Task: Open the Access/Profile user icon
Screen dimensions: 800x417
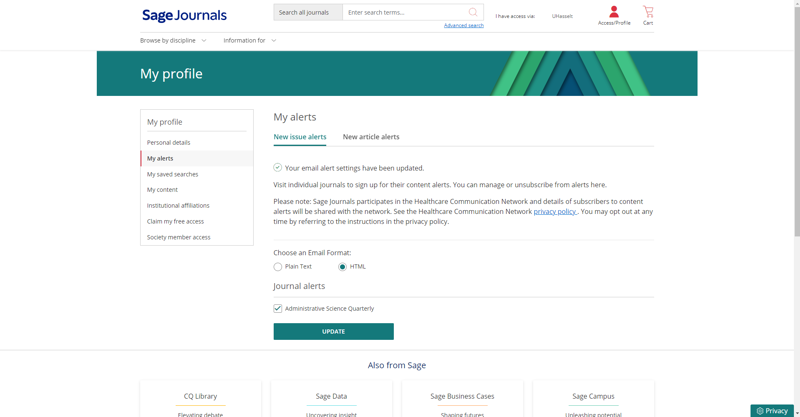Action: click(x=614, y=13)
